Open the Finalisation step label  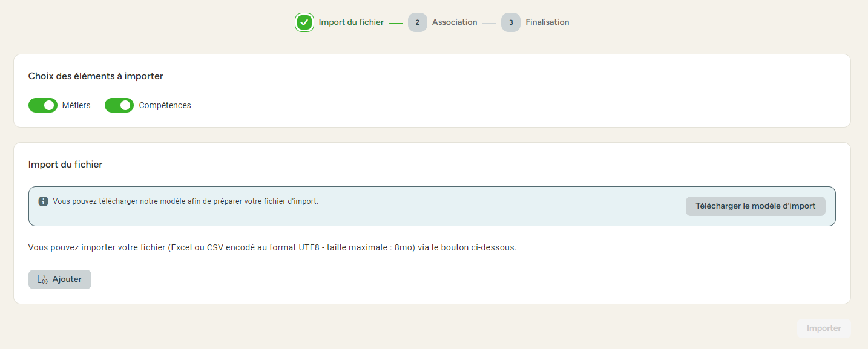[x=547, y=22]
